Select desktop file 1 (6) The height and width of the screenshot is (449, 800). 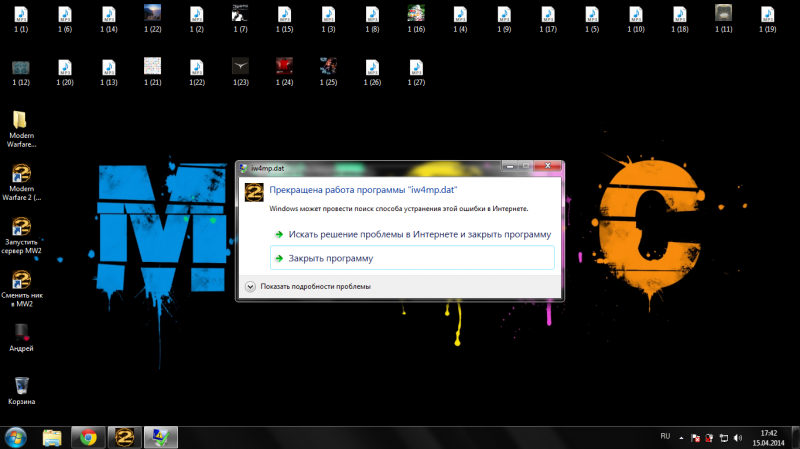pyautogui.click(x=65, y=19)
